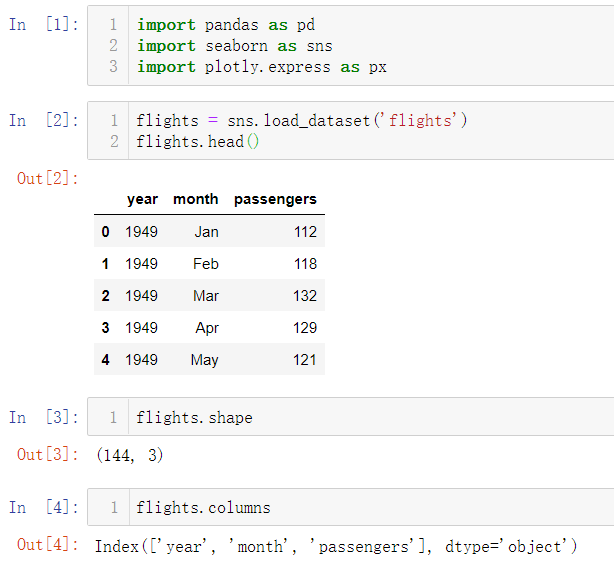The image size is (614, 564).
Task: Click the Out[3] output prompt
Action: [47, 454]
